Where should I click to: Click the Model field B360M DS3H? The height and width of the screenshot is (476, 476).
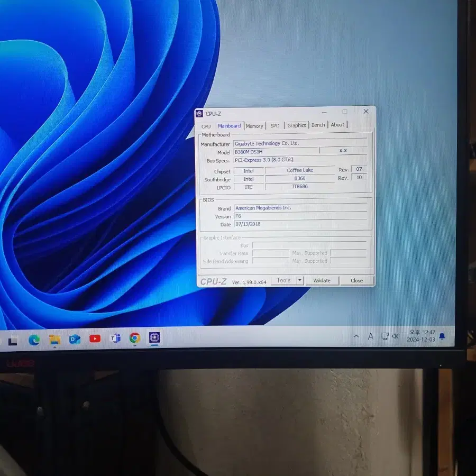click(276, 151)
